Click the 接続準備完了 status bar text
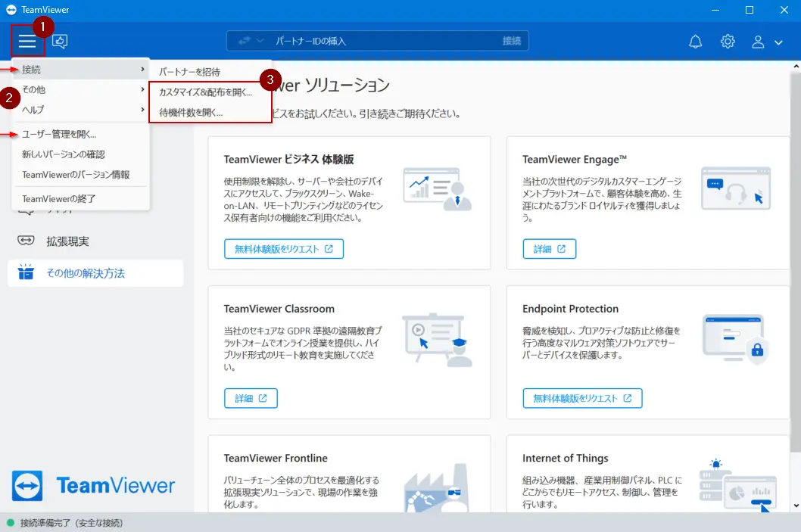This screenshot has width=801, height=532. point(71,523)
